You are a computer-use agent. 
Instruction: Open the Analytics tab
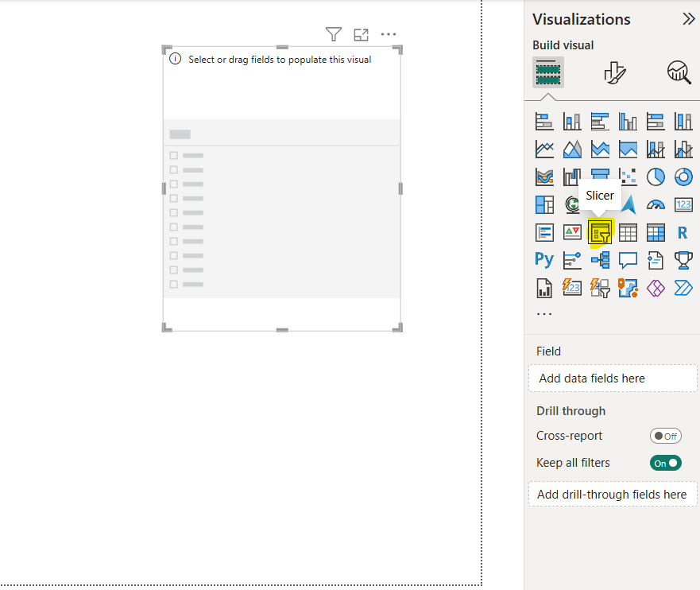coord(679,73)
